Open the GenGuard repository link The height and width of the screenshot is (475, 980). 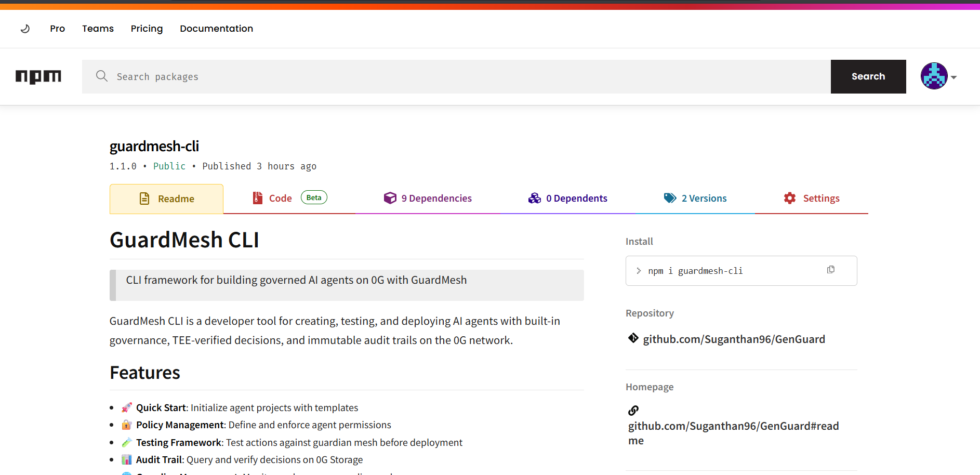734,339
